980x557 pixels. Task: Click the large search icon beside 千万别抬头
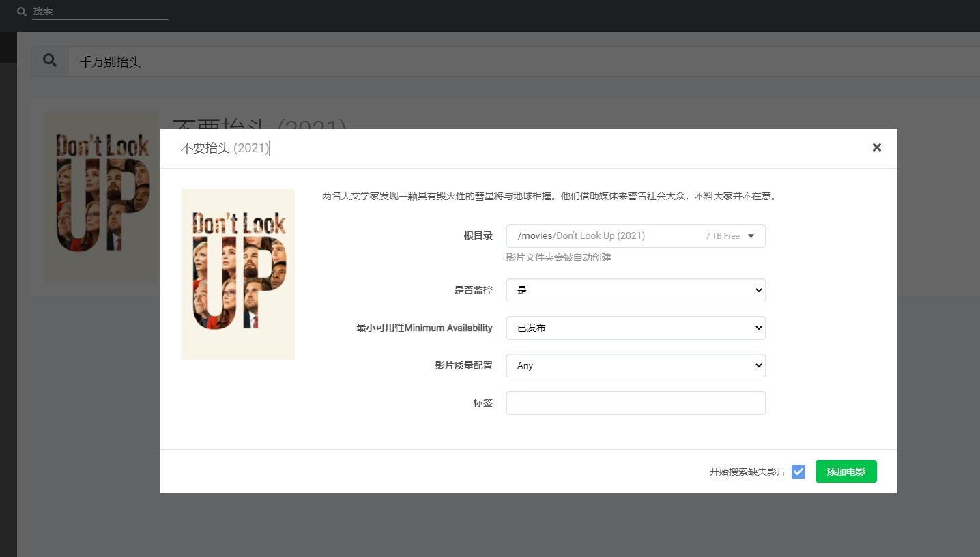50,61
